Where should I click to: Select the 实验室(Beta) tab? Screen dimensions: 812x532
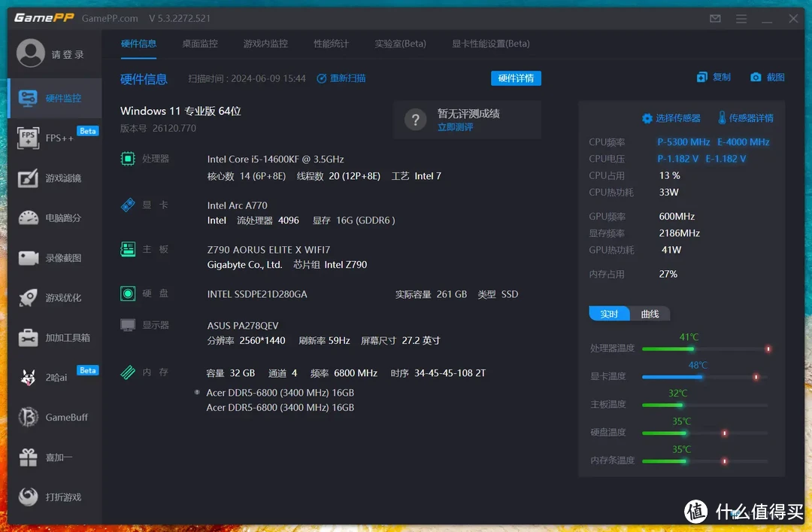[x=400, y=44]
